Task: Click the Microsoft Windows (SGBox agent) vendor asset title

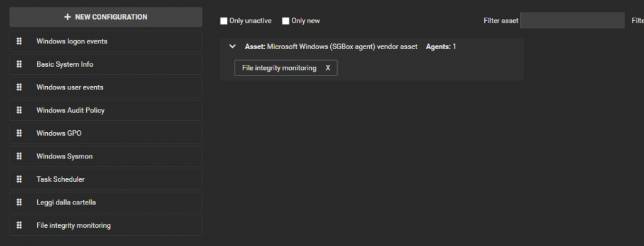Action: tap(331, 47)
